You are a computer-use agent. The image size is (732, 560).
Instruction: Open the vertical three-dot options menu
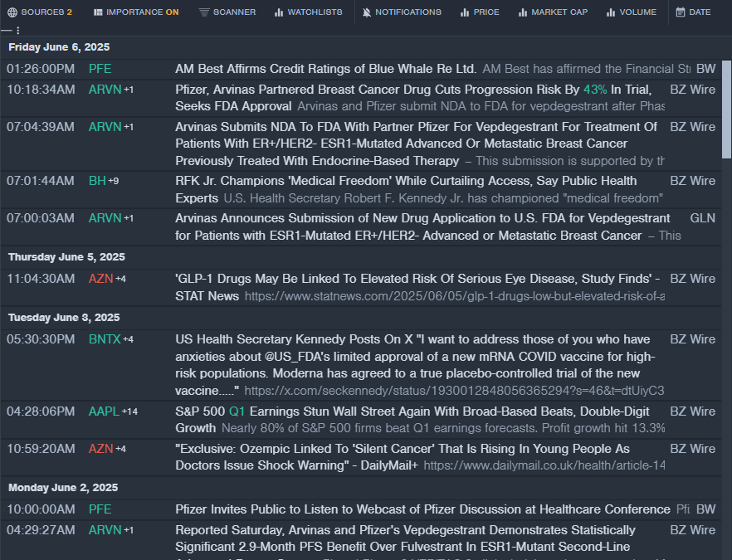point(18,31)
